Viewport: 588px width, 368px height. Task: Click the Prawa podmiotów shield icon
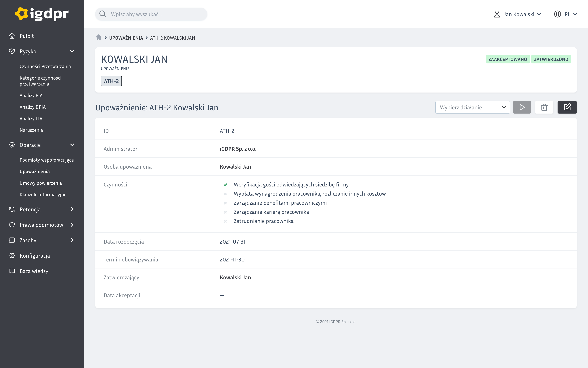click(x=12, y=225)
